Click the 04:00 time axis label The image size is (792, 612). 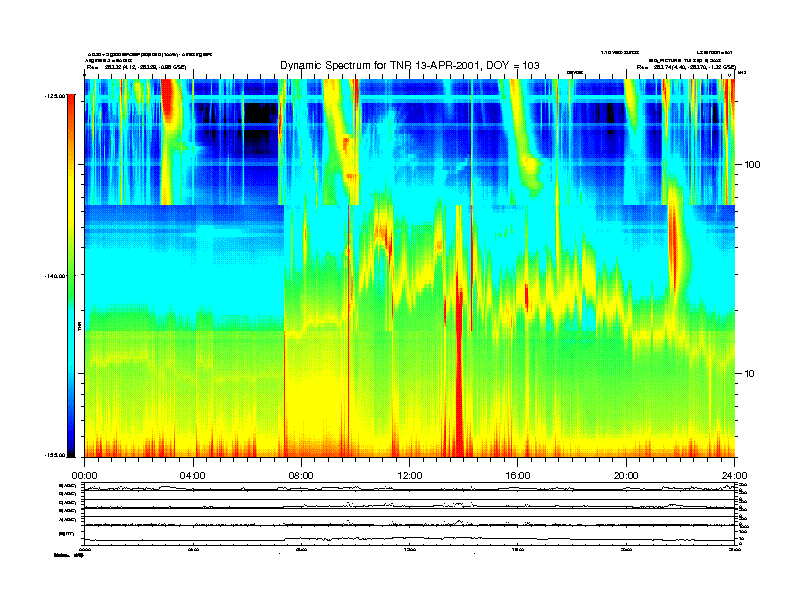(x=193, y=476)
